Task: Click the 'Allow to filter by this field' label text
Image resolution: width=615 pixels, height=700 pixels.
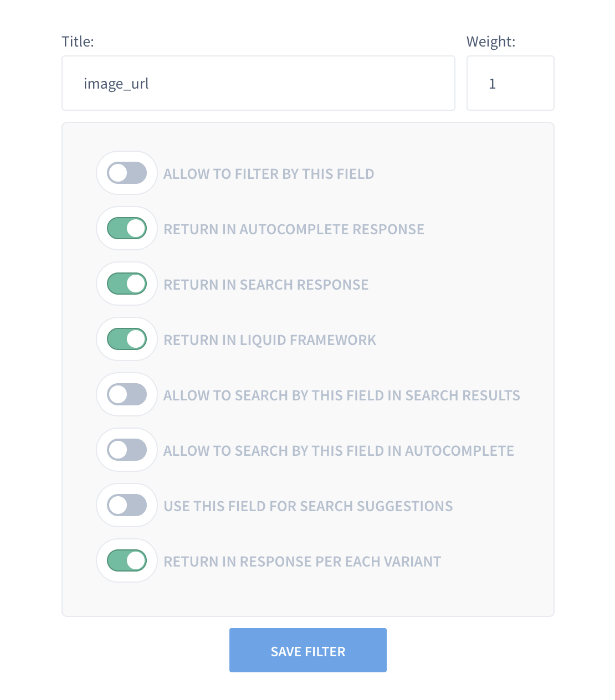Action: [x=269, y=174]
